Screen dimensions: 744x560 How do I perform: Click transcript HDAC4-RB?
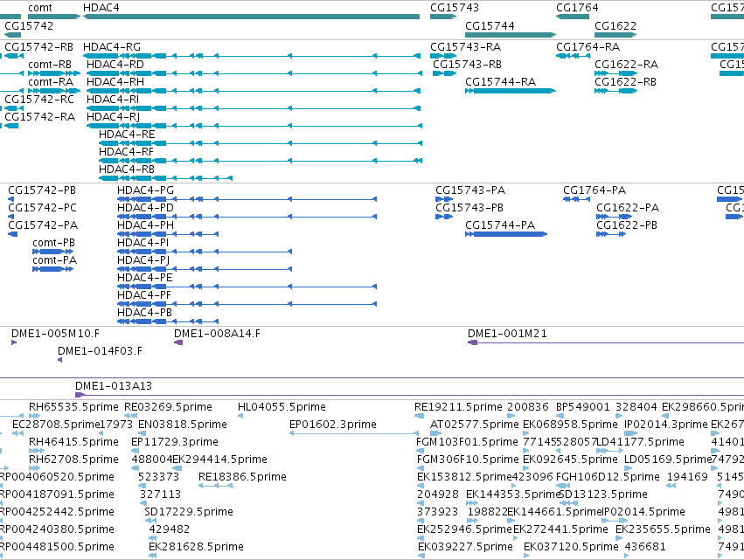(127, 169)
